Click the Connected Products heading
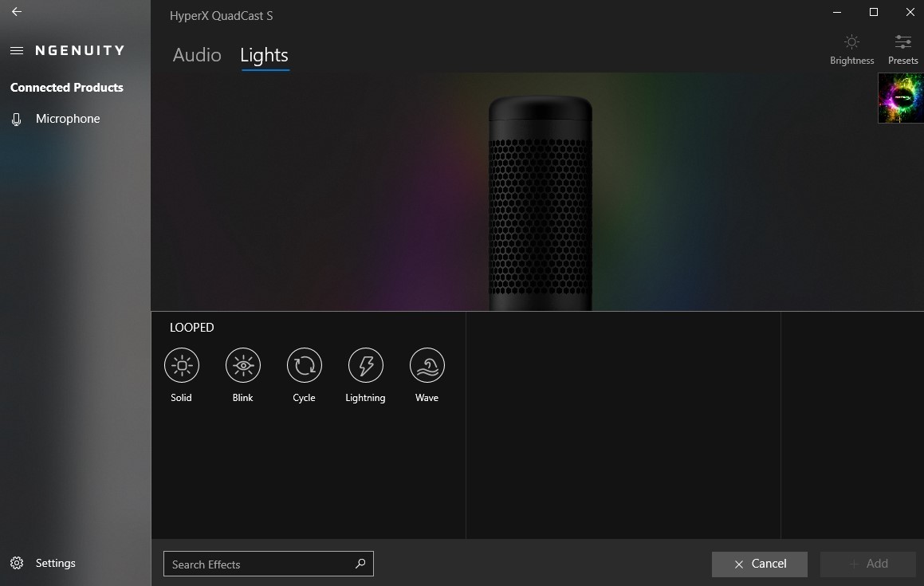This screenshot has height=586, width=924. [x=67, y=87]
